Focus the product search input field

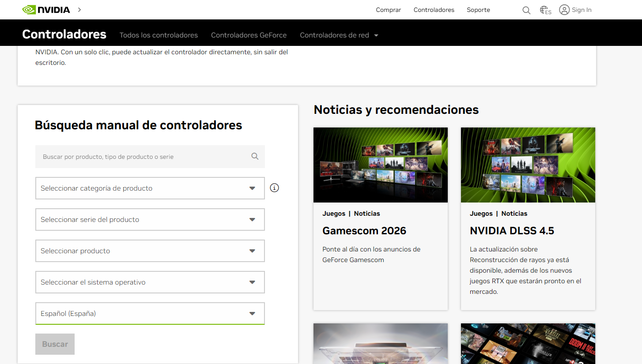[x=150, y=157]
